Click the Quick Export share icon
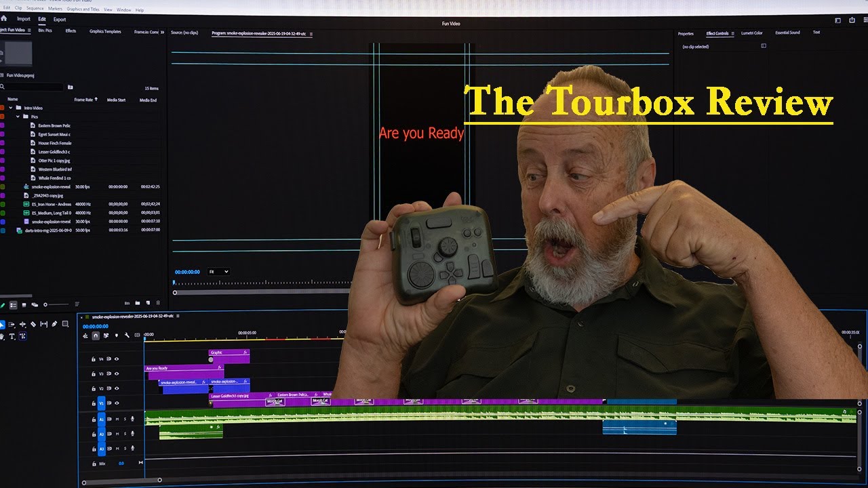Screen dimensions: 868x488 [x=852, y=20]
